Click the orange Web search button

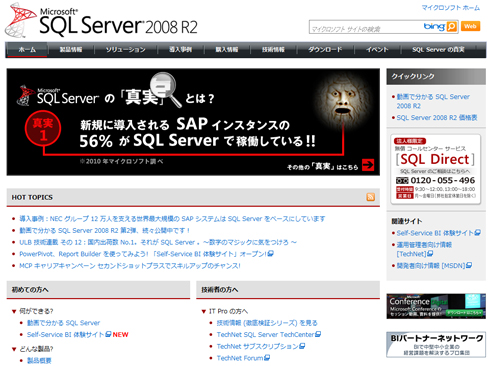[x=470, y=26]
